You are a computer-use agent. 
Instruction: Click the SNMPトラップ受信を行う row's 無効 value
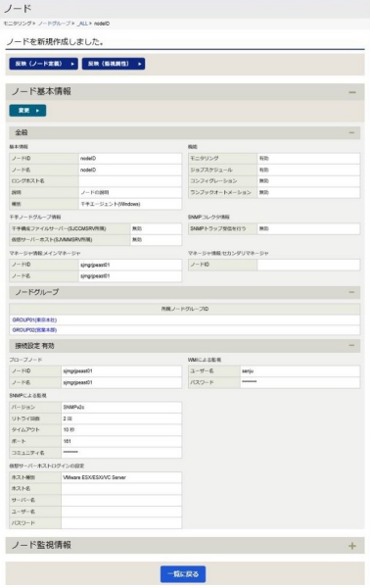263,228
